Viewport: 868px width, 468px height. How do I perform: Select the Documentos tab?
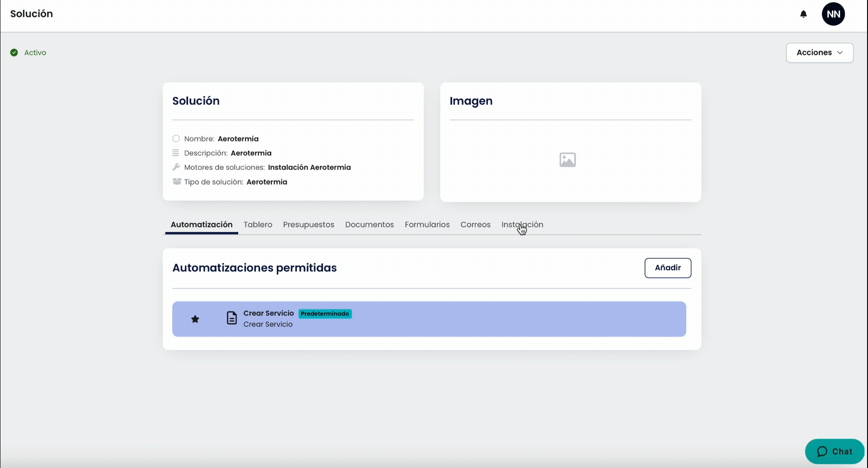[369, 225]
